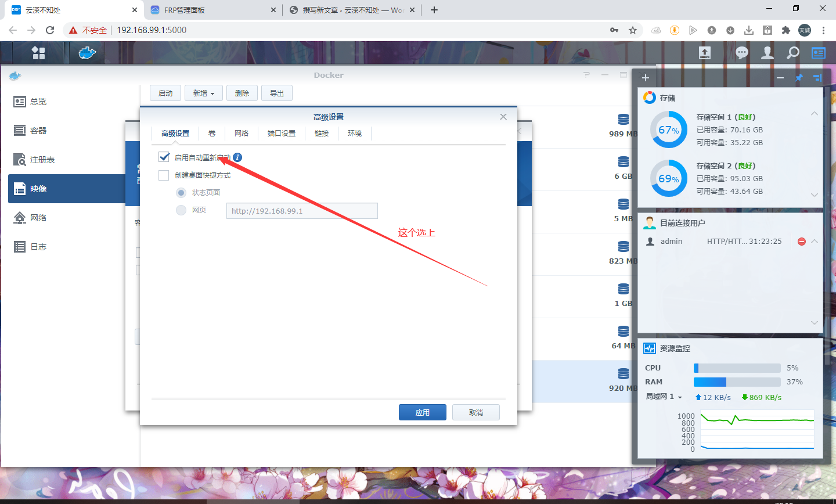
Task: Add a widget with plus icon
Action: [x=645, y=78]
